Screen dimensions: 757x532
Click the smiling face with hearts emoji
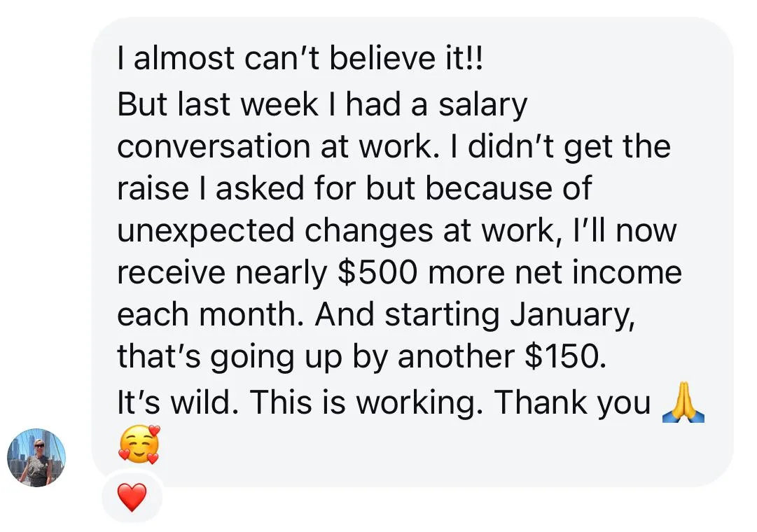(x=139, y=444)
